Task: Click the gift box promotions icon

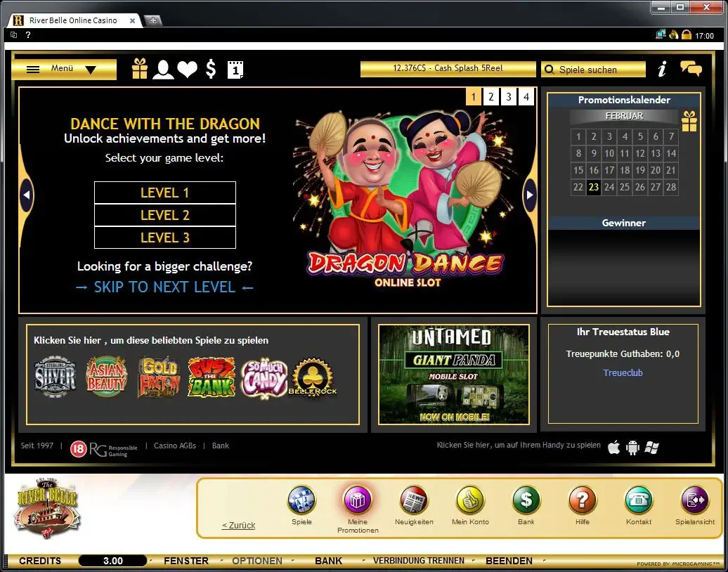Action: point(140,69)
